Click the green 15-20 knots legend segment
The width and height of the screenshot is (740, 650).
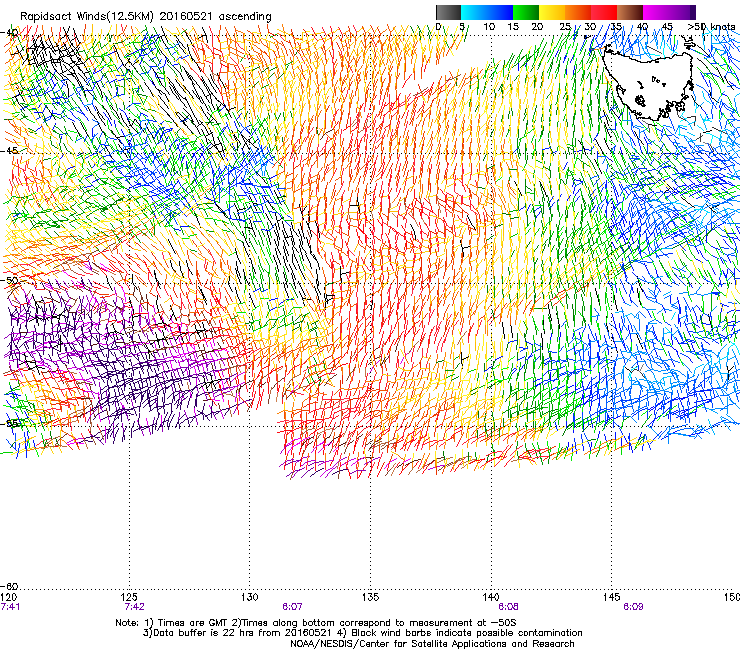(526, 12)
